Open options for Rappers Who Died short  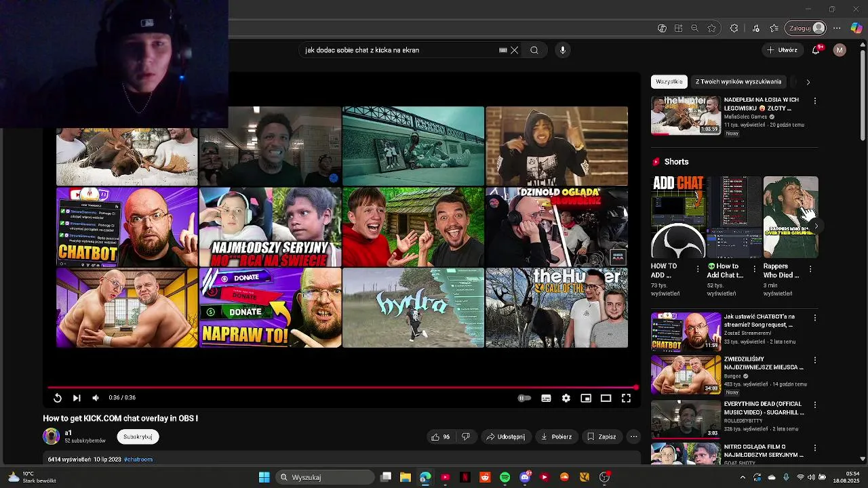click(810, 268)
